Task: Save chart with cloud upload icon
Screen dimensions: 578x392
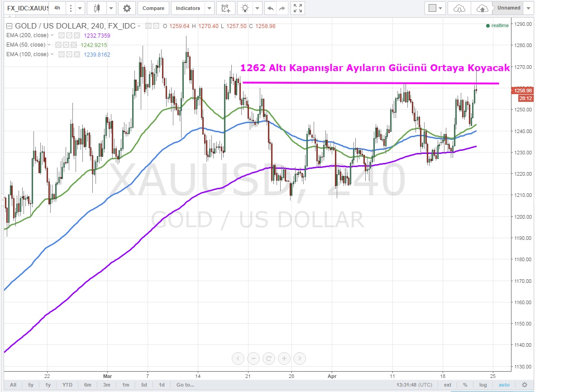Action: click(482, 8)
